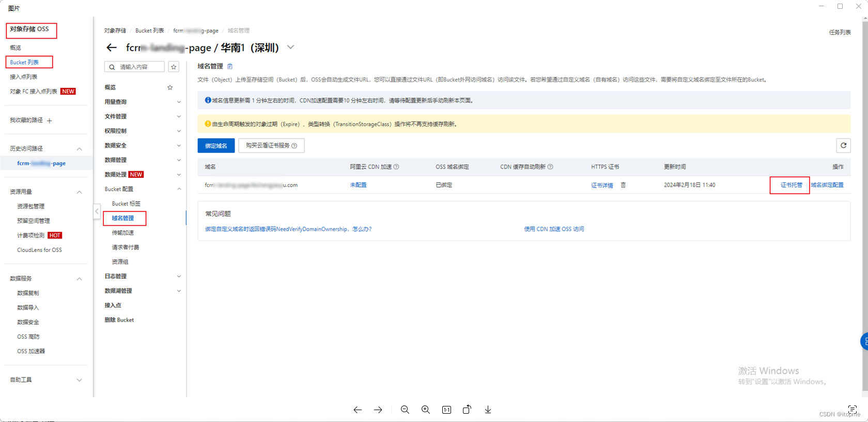Viewport: 868px width, 422px height.
Task: Open 计费项检测 HOT in the sidebar
Action: click(x=39, y=235)
